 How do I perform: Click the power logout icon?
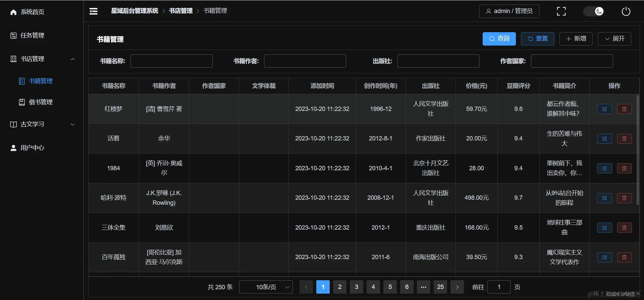click(626, 11)
